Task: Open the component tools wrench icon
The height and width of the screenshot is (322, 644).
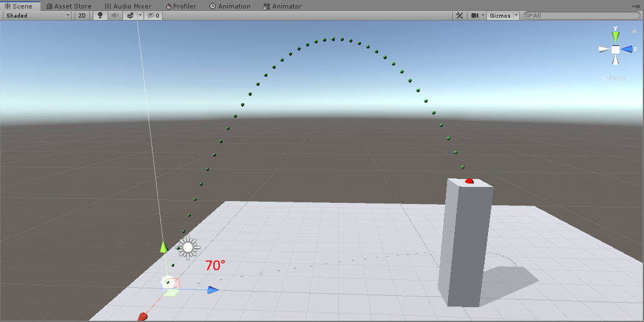Action: pos(460,15)
